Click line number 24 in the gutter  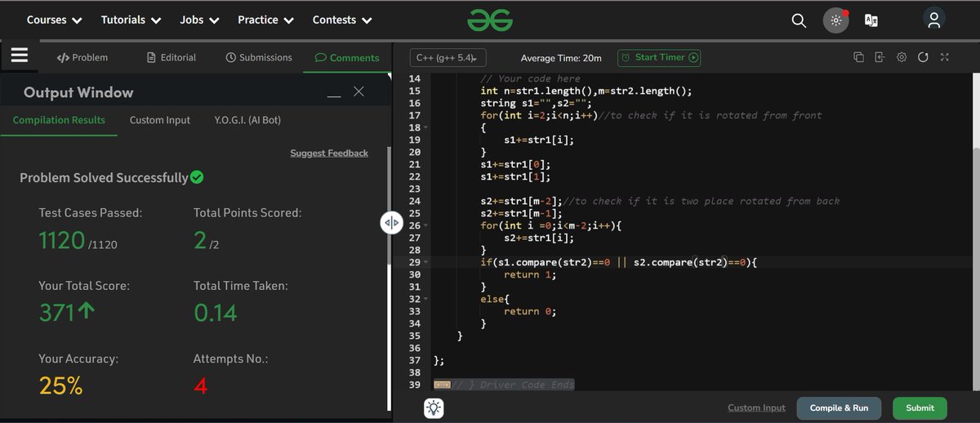point(414,201)
